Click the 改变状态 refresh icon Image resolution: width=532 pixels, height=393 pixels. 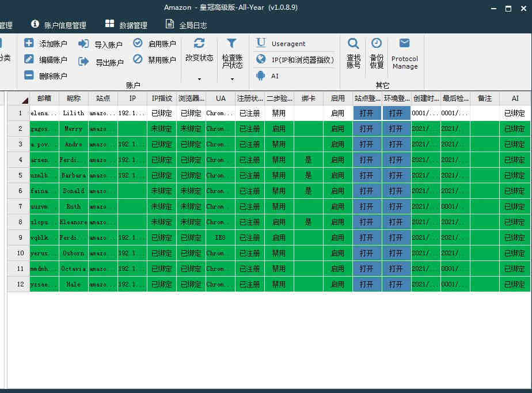199,43
